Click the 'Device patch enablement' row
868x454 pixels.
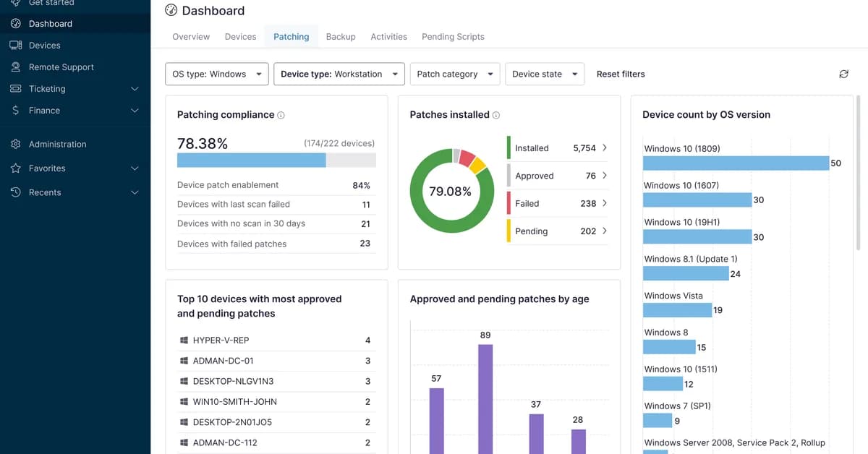[276, 185]
